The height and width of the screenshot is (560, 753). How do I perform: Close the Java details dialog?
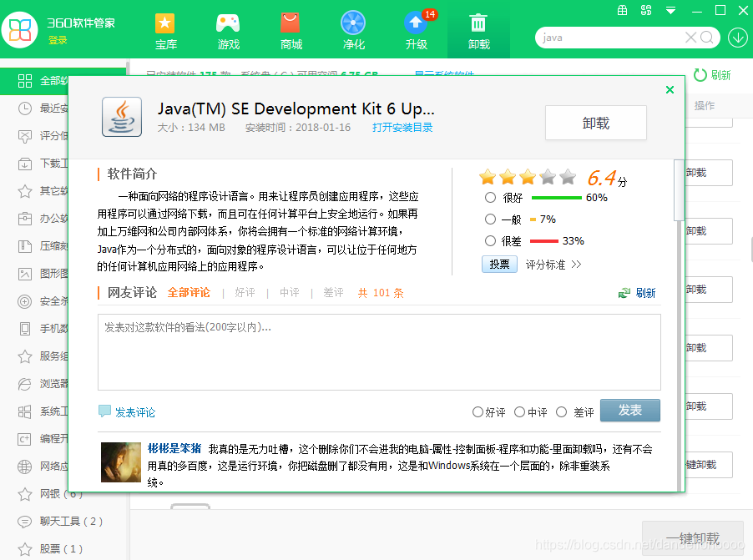[670, 90]
